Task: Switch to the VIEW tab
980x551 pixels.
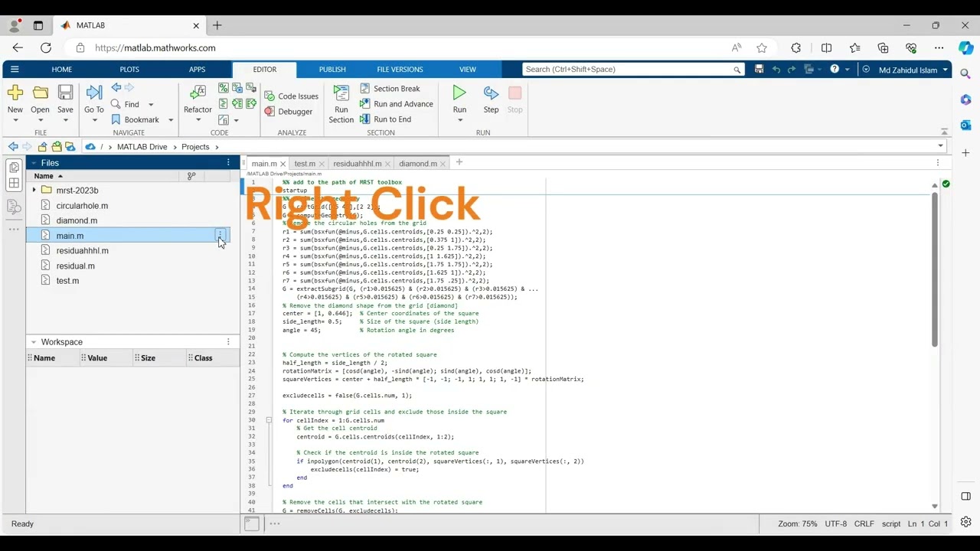Action: point(467,70)
